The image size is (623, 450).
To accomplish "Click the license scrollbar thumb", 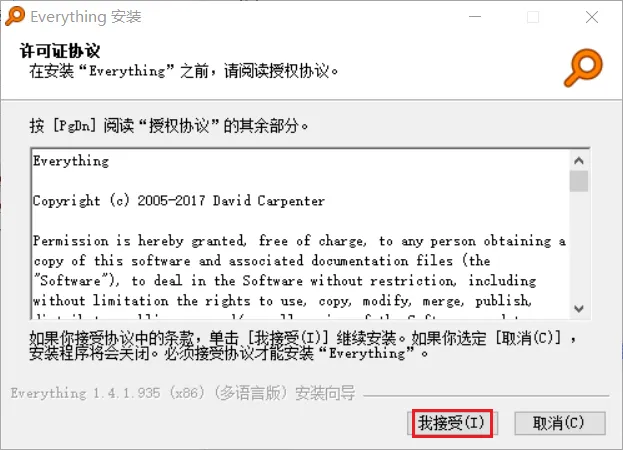I will point(579,181).
